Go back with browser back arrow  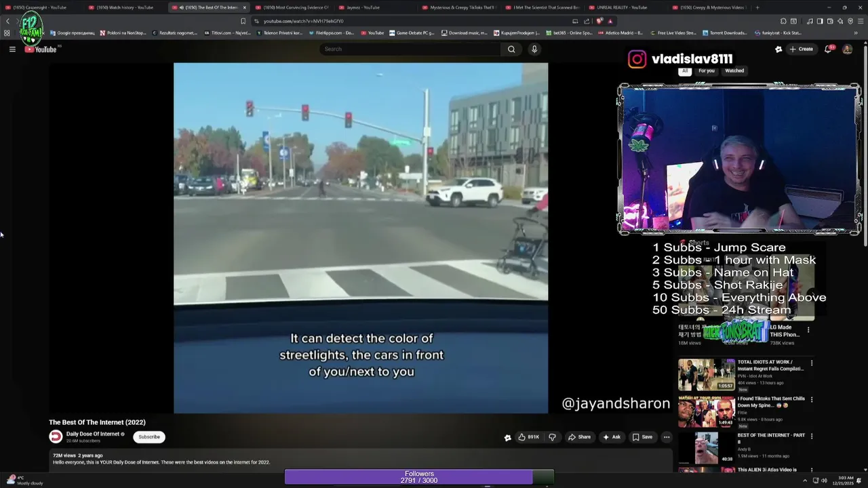click(7, 21)
